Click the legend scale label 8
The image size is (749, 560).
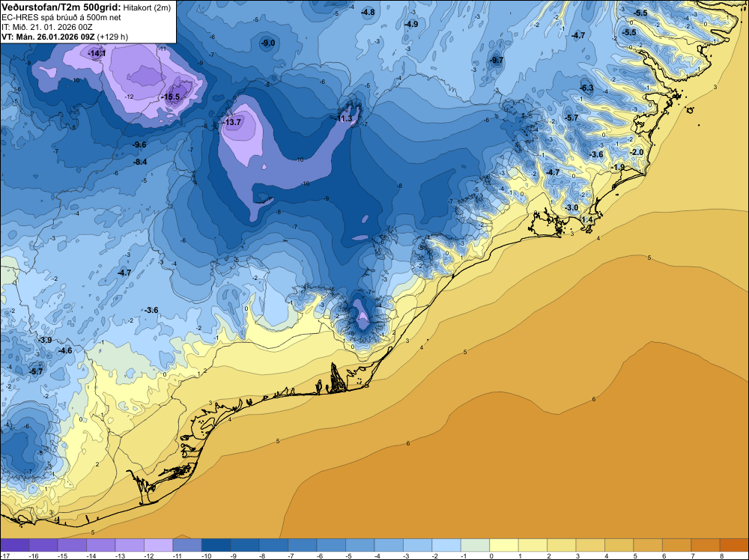click(721, 556)
